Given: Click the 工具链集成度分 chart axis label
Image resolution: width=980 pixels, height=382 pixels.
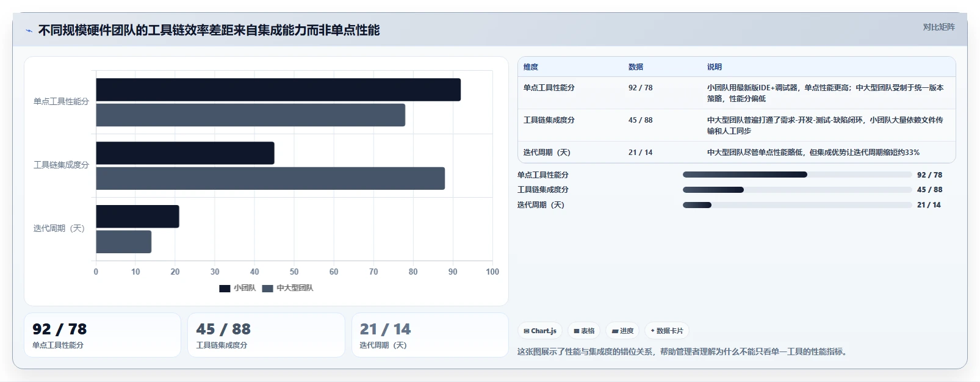Looking at the screenshot, I should point(61,165).
